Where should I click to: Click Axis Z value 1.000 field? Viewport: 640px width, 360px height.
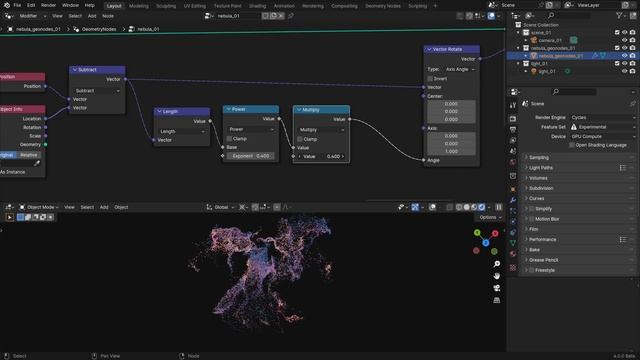(451, 151)
